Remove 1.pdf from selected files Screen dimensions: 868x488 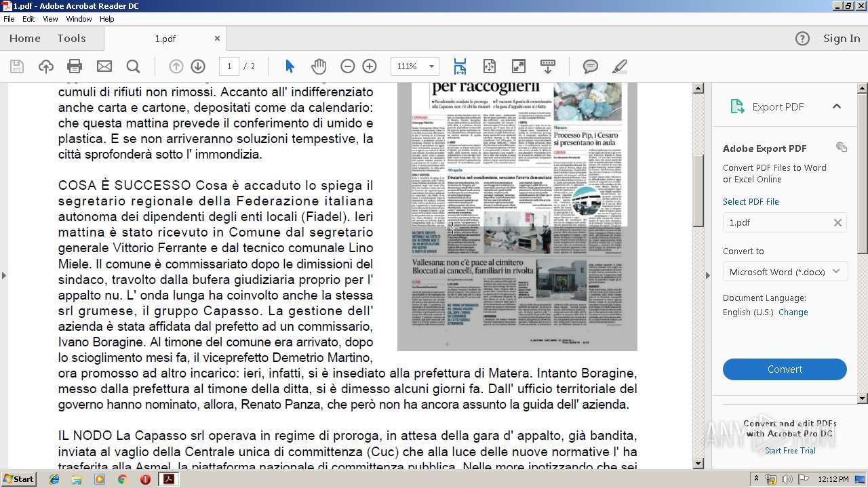[x=837, y=222]
